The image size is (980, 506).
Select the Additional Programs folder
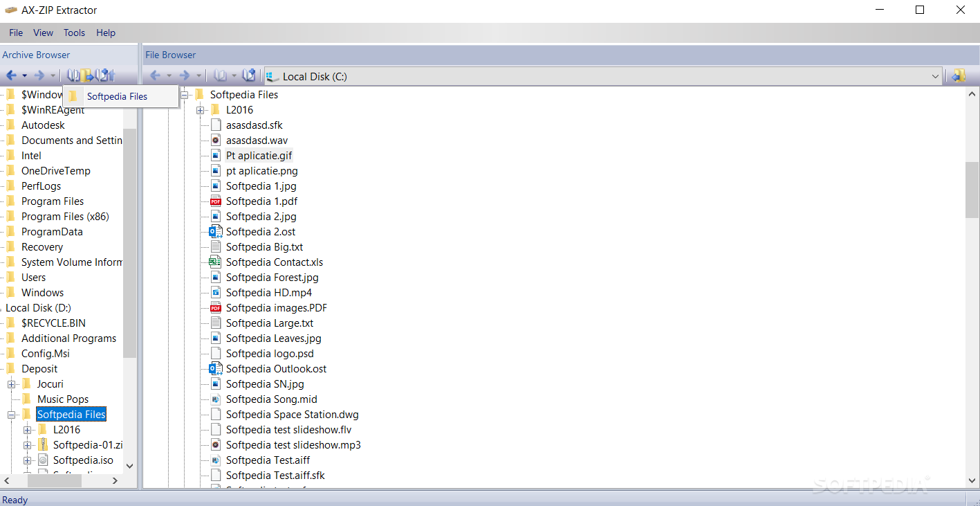click(68, 338)
